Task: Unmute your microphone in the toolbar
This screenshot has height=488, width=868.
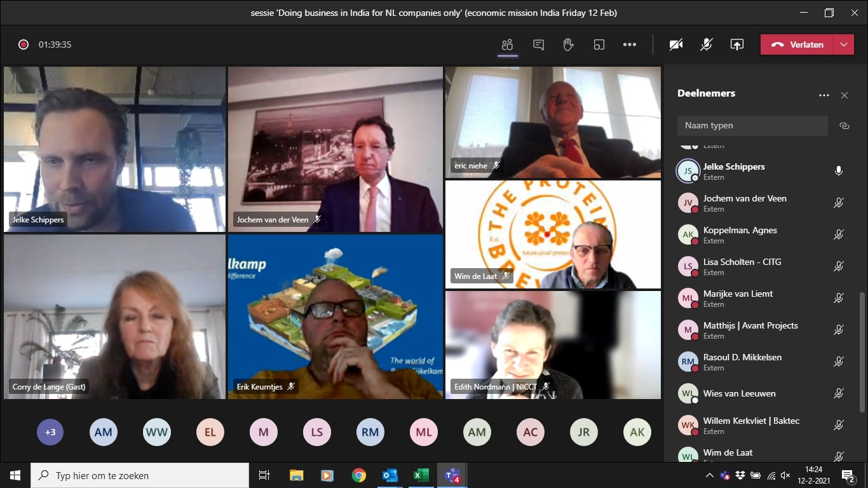Action: click(707, 44)
